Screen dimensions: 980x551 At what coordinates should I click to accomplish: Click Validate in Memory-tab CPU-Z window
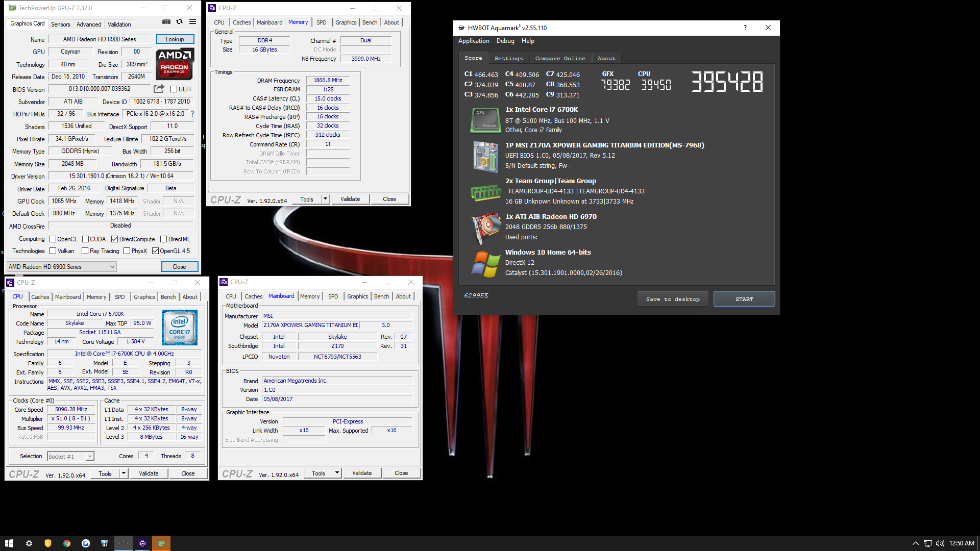(x=350, y=199)
